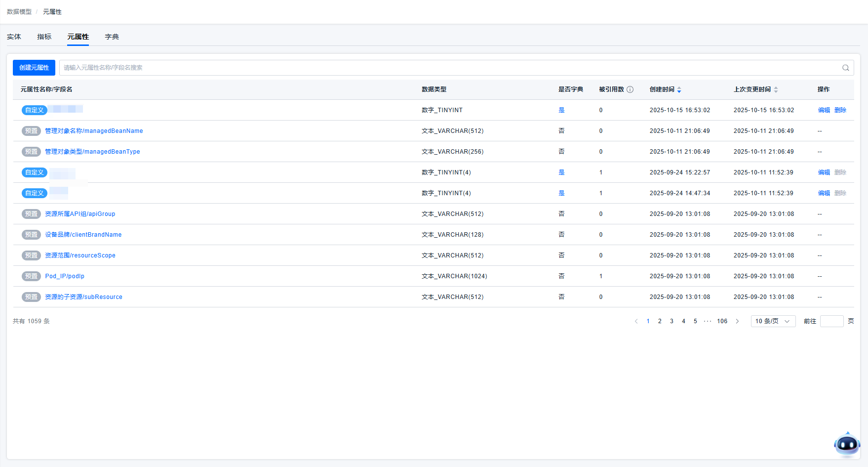Click 编辑 on the first custom row
Viewport: 868px width, 467px height.
(824, 110)
